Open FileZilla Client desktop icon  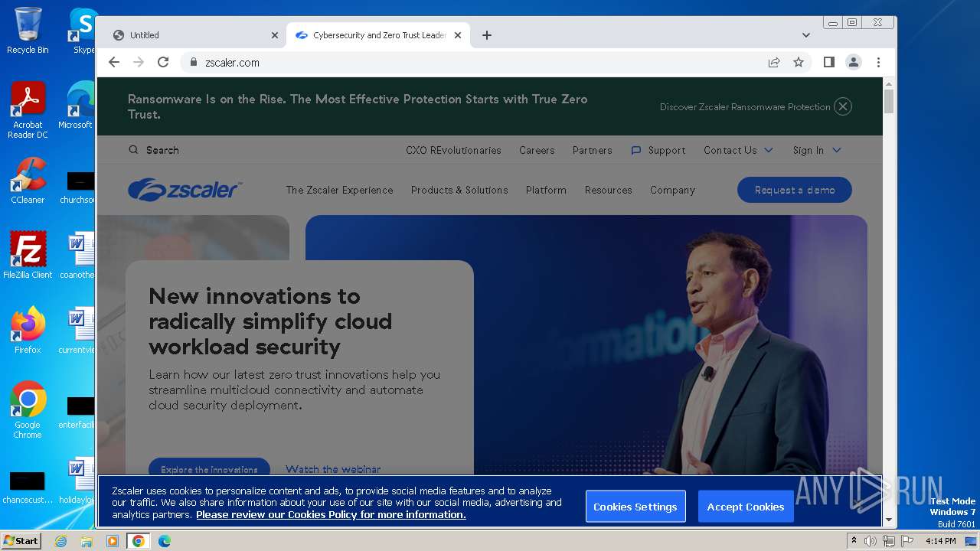[x=28, y=256]
